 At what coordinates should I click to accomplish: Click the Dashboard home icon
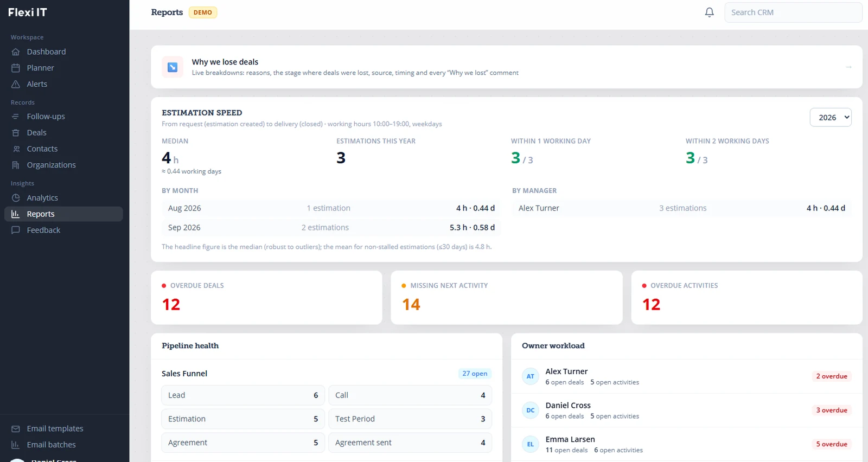pos(16,52)
